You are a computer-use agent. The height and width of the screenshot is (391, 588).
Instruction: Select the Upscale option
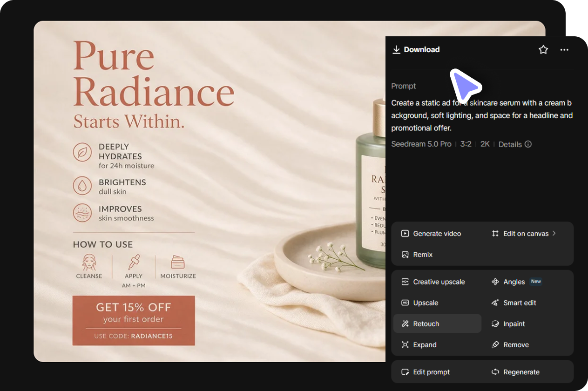[419, 303]
